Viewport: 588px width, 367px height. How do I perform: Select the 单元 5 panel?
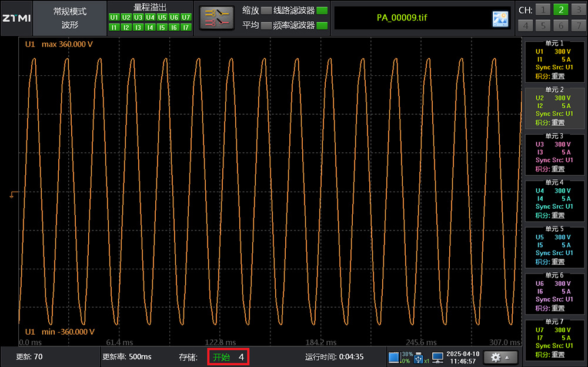click(553, 245)
